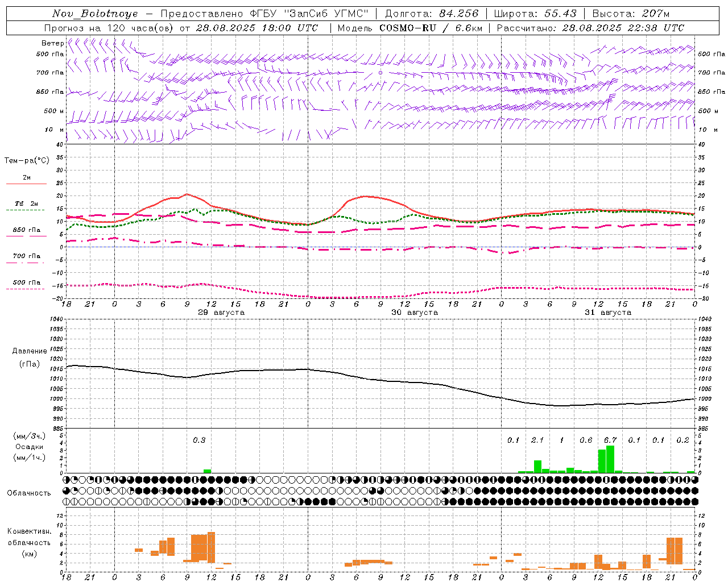
Task: Click the small green bar under 0.3
Action: click(x=207, y=471)
